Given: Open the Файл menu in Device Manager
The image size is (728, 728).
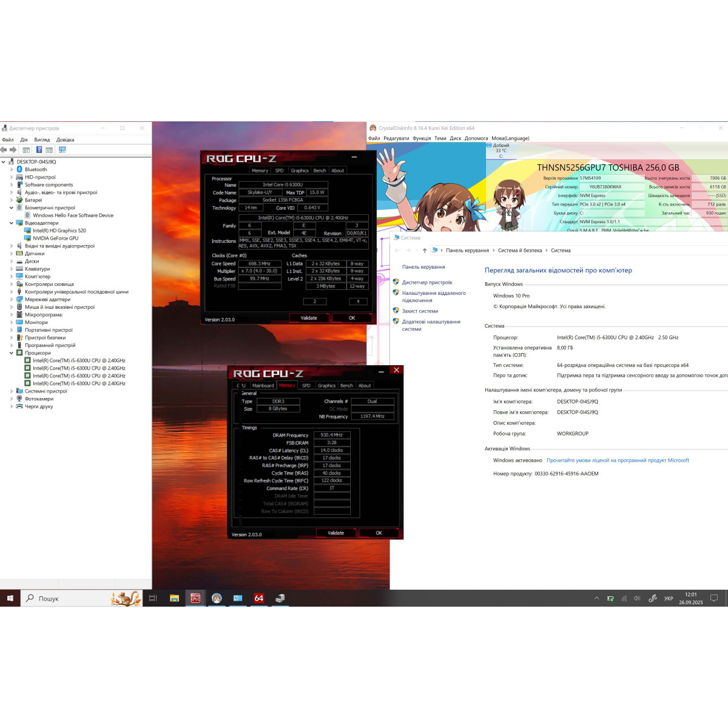Looking at the screenshot, I should pyautogui.click(x=8, y=140).
